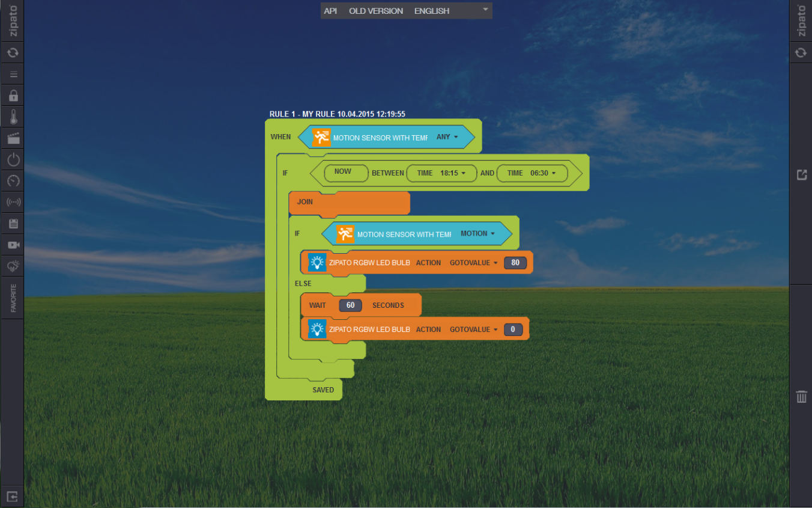812x508 pixels.
Task: Click the WAIT seconds field showing 60
Action: click(350, 305)
